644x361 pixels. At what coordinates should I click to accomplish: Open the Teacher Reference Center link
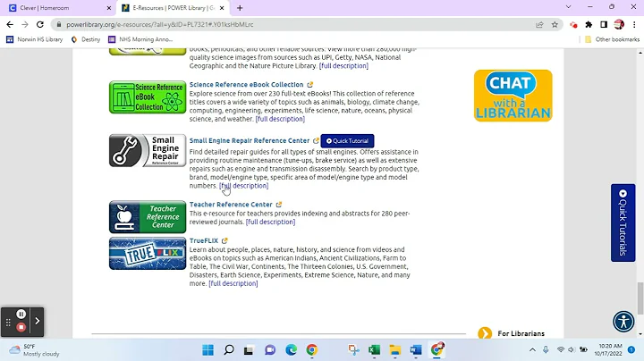(231, 205)
